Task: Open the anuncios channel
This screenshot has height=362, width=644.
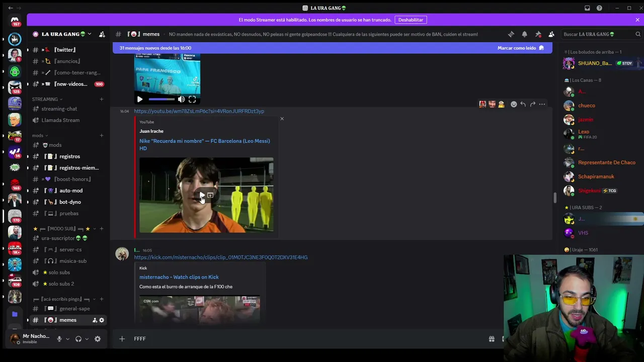Action: point(68,61)
